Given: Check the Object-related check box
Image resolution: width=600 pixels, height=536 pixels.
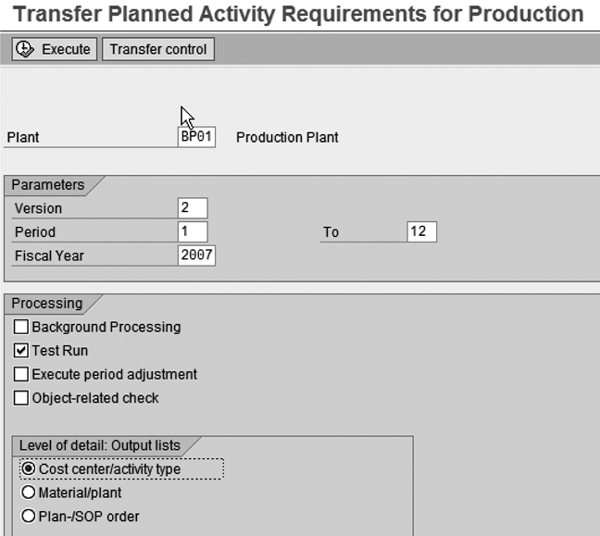Looking at the screenshot, I should tap(21, 398).
